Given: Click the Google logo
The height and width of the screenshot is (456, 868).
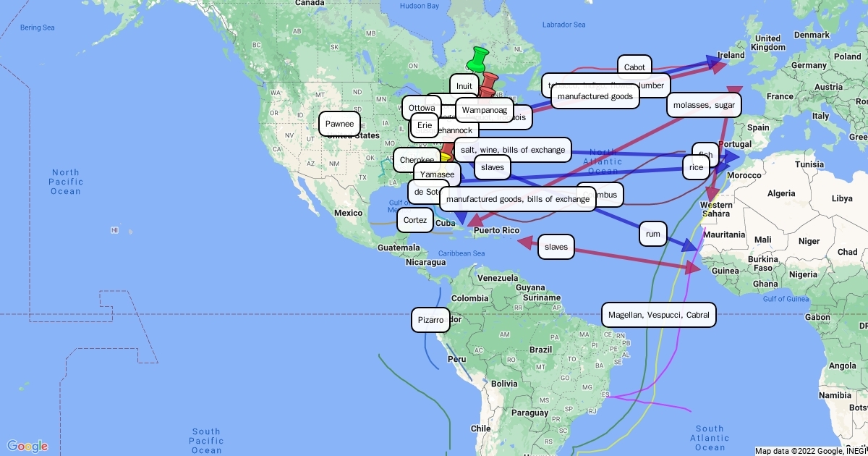Looking at the screenshot, I should (x=27, y=446).
